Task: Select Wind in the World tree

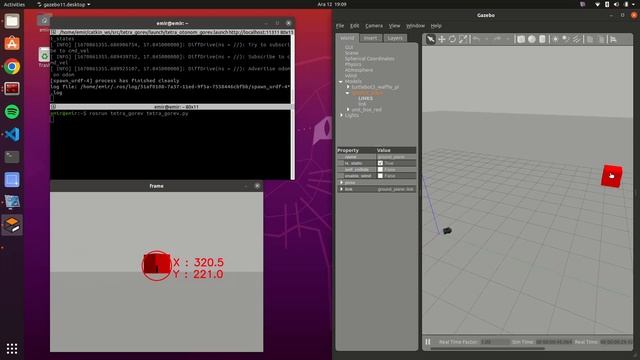Action: (x=351, y=76)
